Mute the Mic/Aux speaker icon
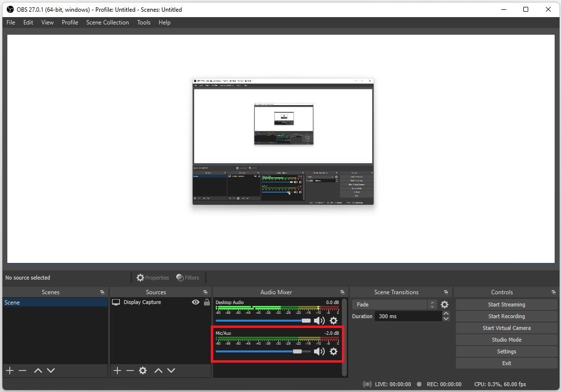This screenshot has width=561, height=392. [x=319, y=351]
